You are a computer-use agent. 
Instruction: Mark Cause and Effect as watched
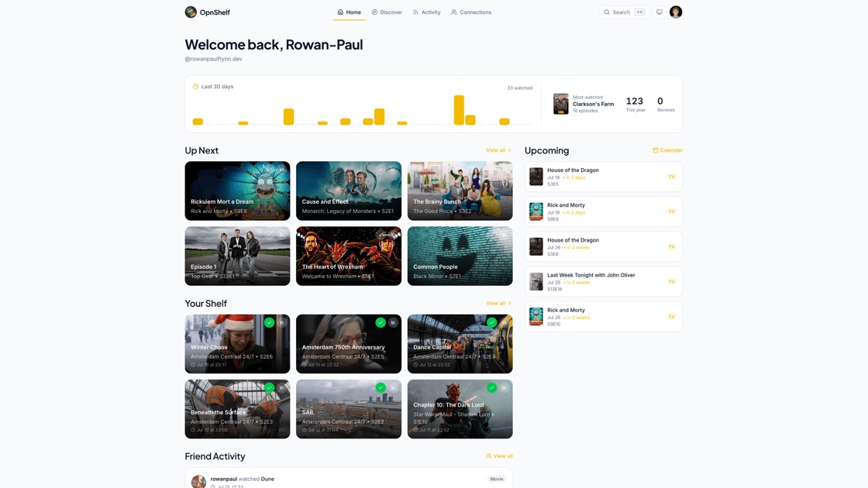pos(381,170)
